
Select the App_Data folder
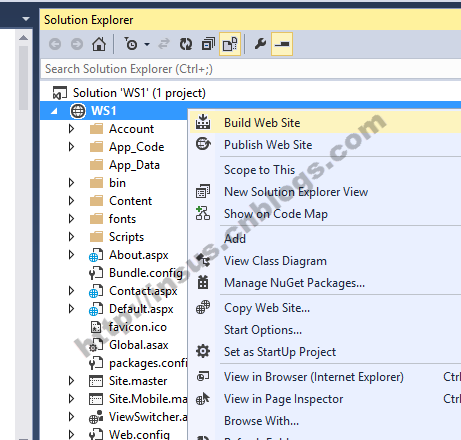click(134, 165)
